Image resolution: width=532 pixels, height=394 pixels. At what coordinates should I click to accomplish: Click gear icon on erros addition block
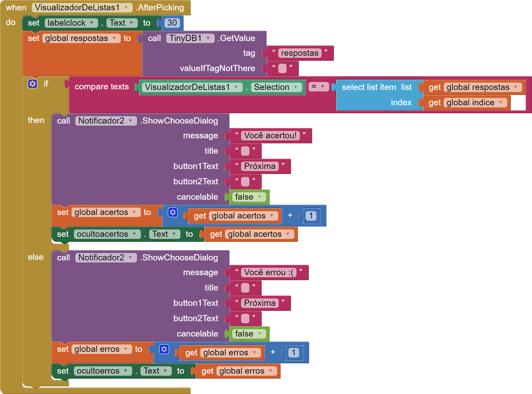click(164, 349)
